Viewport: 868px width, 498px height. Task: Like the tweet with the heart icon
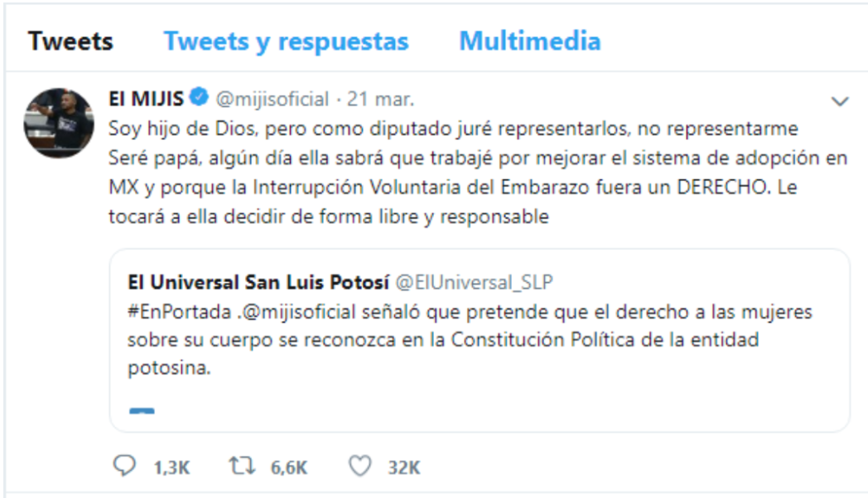(360, 465)
